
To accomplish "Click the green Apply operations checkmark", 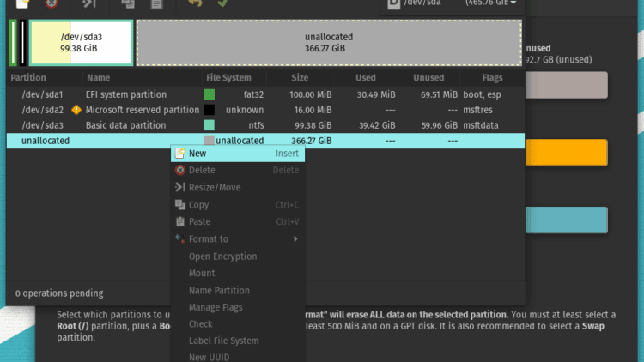I will tap(222, 3).
